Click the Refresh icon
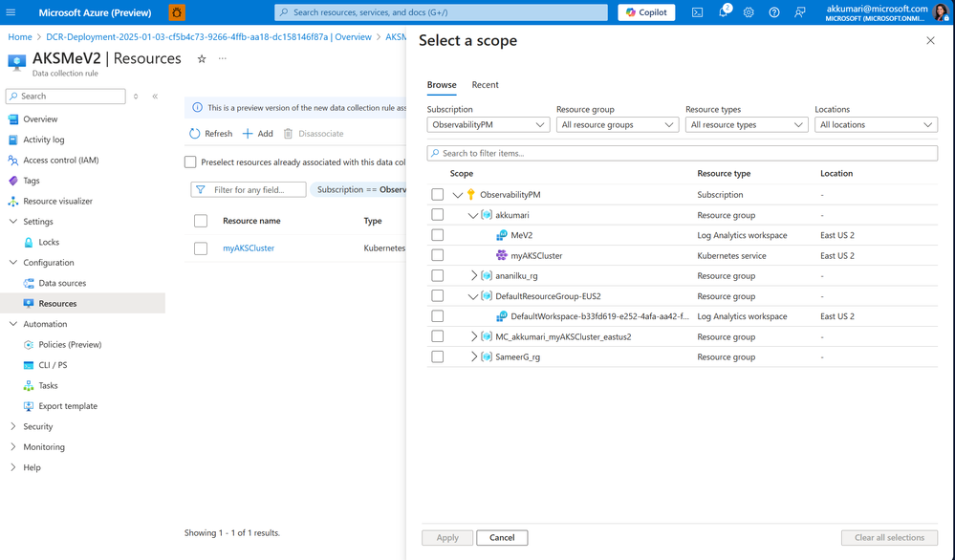This screenshot has width=955, height=560. pyautogui.click(x=194, y=133)
